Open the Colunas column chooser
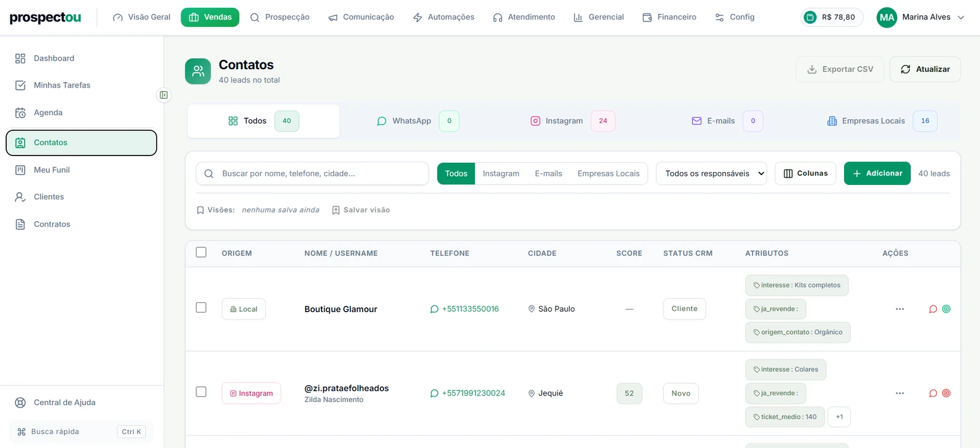The image size is (980, 448). [x=805, y=173]
